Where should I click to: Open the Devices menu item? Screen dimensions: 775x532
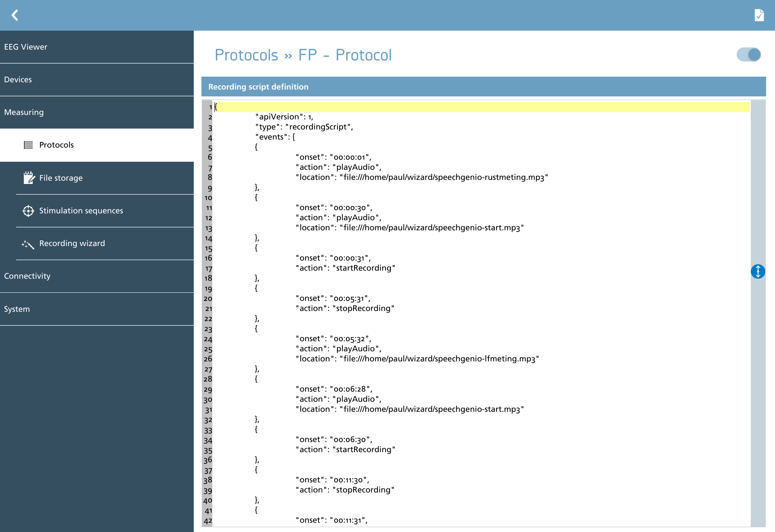pos(97,79)
